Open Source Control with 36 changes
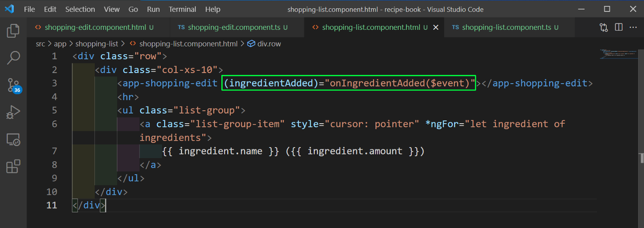This screenshot has height=228, width=644. tap(13, 85)
